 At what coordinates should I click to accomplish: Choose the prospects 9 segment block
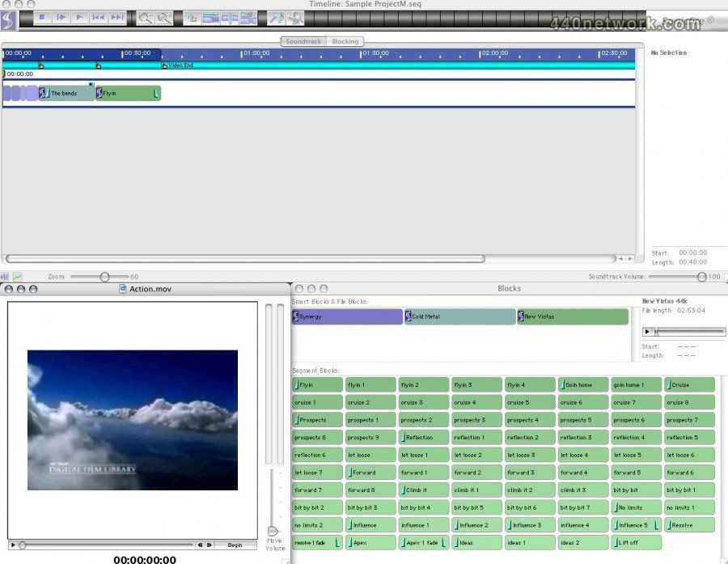[370, 438]
